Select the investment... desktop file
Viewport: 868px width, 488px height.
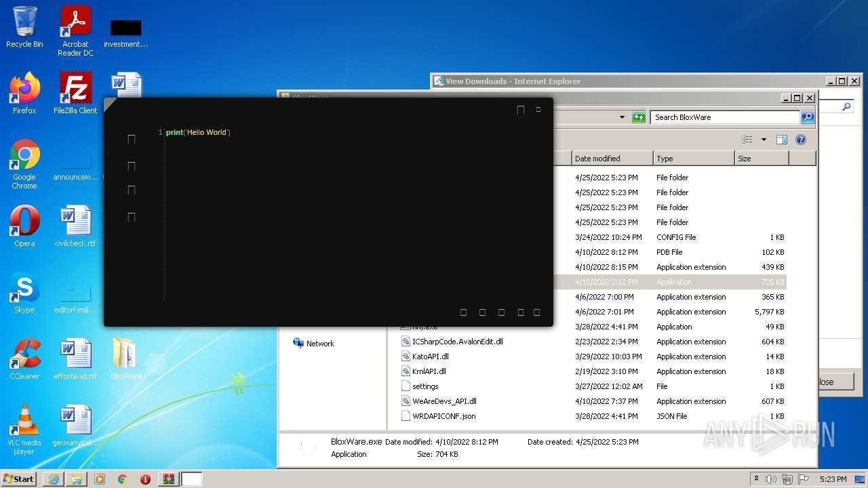pos(126,33)
